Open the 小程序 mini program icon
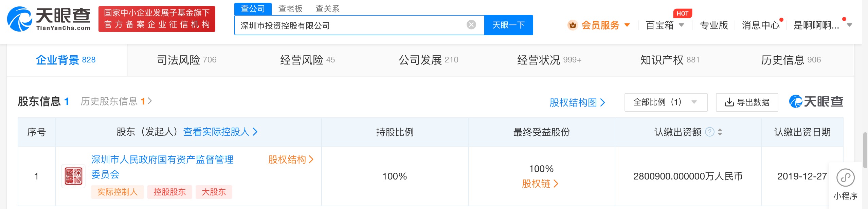The width and height of the screenshot is (868, 209). [x=845, y=178]
